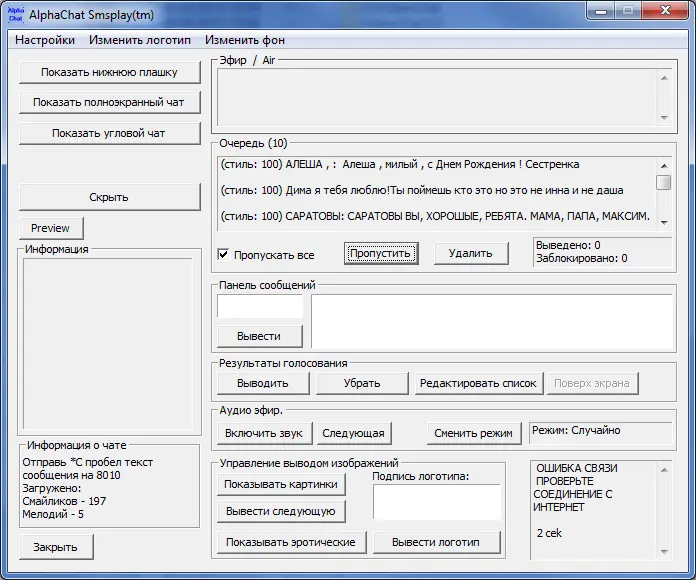Click the Выведено: 0 counter text
696x580 pixels.
(x=568, y=245)
